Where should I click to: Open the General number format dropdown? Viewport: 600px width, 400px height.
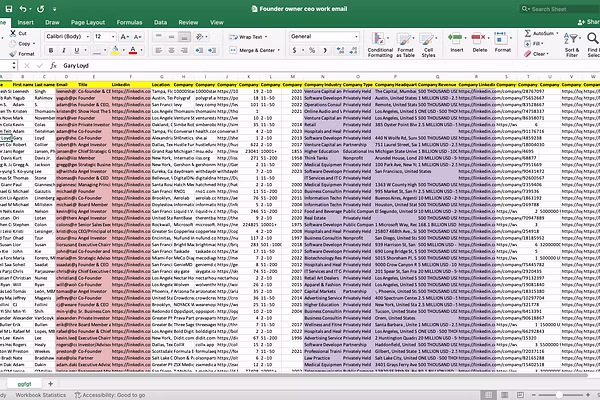tap(356, 37)
